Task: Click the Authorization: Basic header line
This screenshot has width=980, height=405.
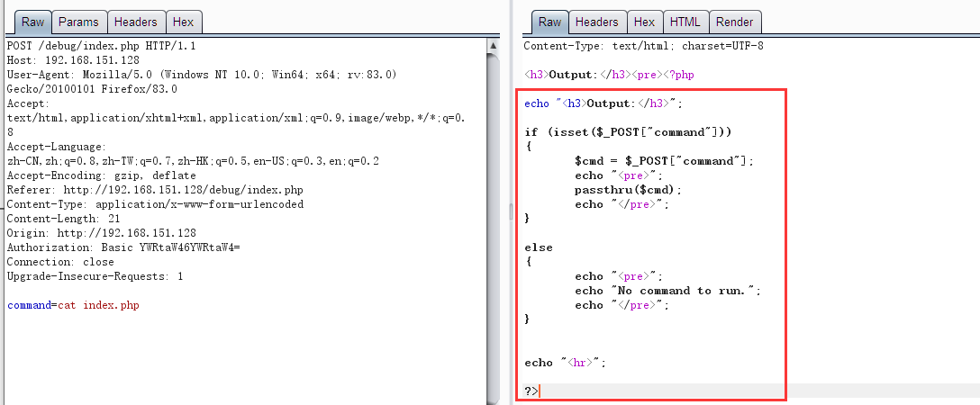Action: tap(123, 247)
